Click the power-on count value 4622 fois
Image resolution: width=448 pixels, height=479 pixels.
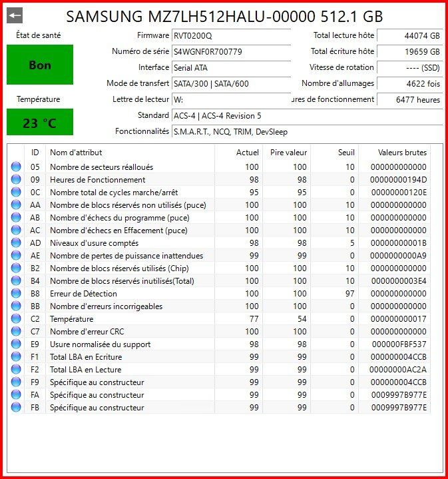(409, 83)
